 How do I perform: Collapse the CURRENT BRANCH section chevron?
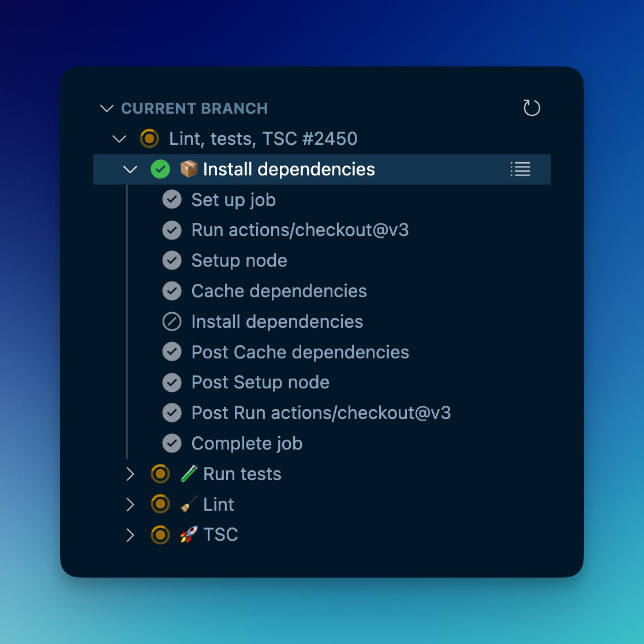(x=107, y=108)
